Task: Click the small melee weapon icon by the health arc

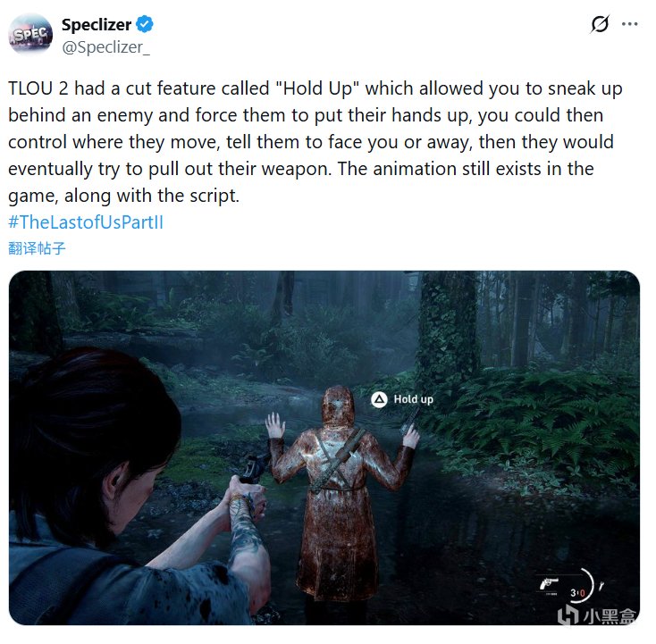Action: click(x=601, y=585)
